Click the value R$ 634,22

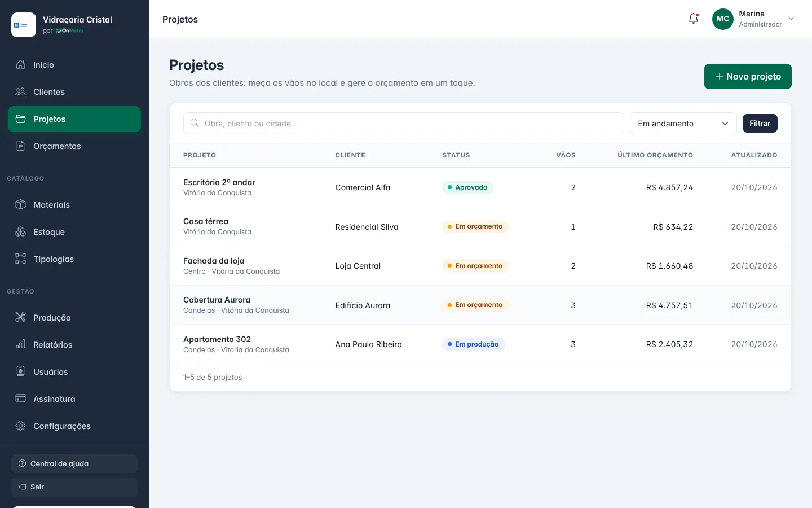[673, 227]
